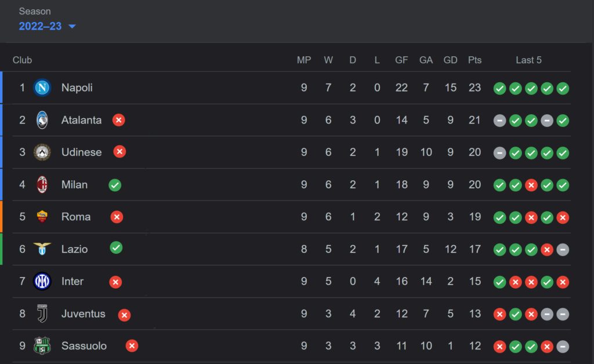Click Sassuolo's grey draw in Last 5
Screen dimensions: 594x364
click(563, 347)
